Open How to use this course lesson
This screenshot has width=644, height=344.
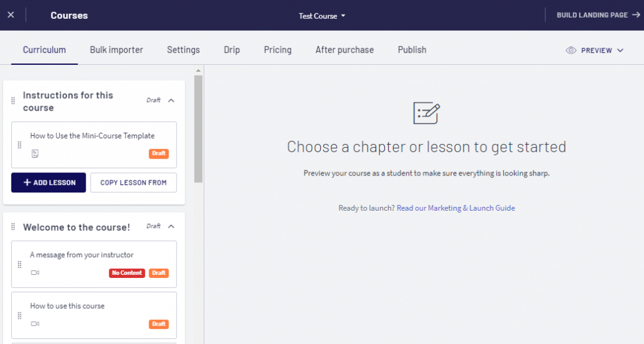[67, 306]
